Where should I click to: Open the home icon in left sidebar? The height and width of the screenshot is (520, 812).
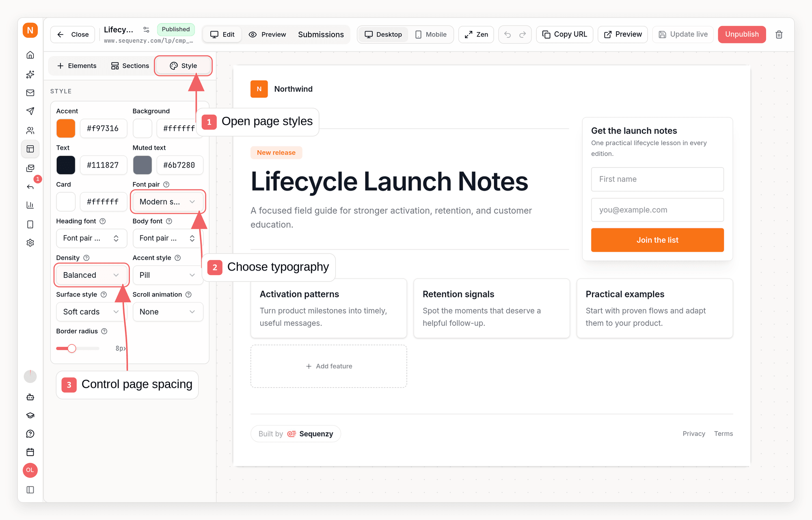tap(30, 55)
